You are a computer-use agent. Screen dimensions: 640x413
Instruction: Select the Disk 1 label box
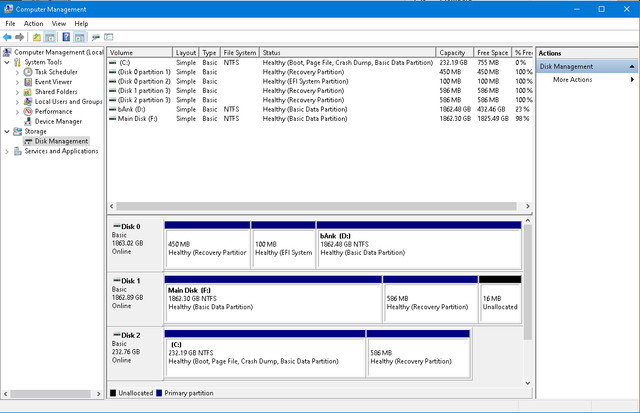[x=135, y=298]
